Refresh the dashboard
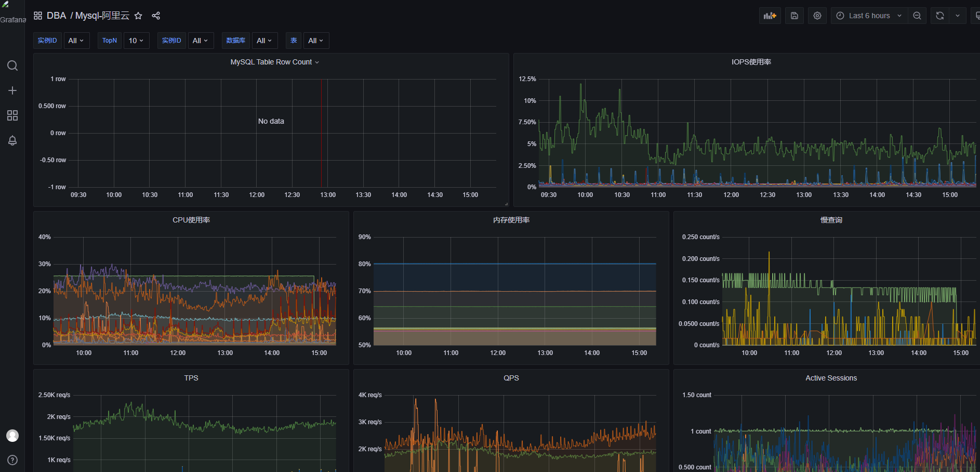Image resolution: width=980 pixels, height=472 pixels. [x=940, y=16]
